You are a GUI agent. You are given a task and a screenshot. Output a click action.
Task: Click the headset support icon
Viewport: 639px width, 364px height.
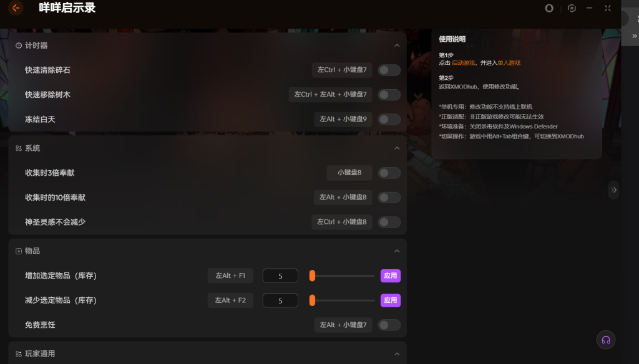click(x=605, y=340)
